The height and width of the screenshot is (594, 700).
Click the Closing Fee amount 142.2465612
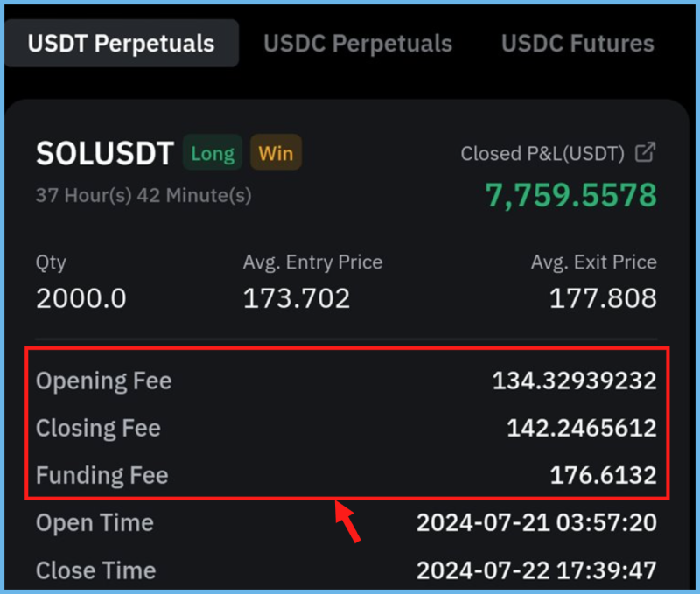point(582,428)
